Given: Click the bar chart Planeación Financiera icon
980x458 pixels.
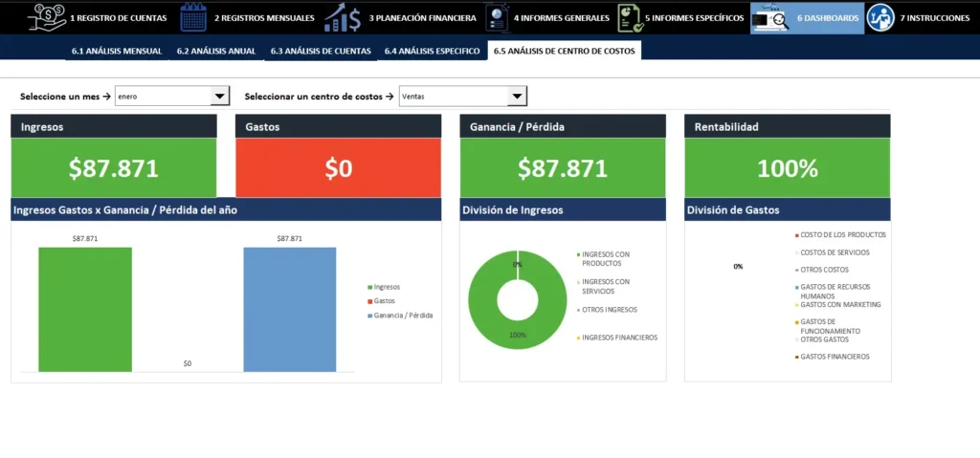Looking at the screenshot, I should (343, 17).
